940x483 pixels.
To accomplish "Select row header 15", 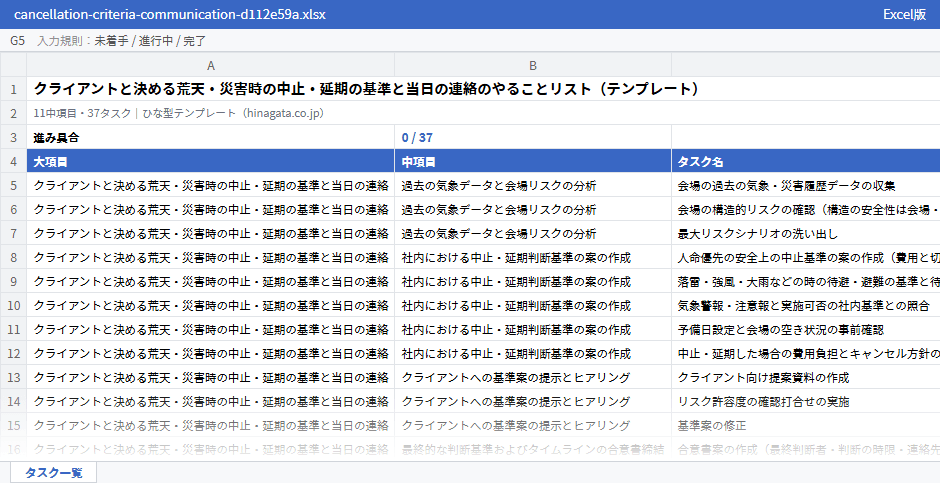I will click(13, 425).
